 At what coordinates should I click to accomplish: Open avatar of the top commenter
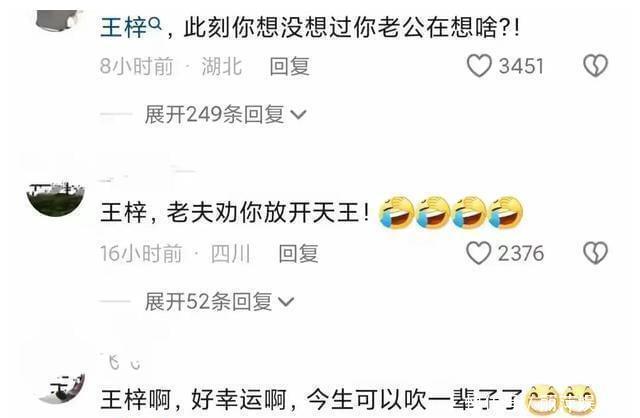pyautogui.click(x=59, y=20)
